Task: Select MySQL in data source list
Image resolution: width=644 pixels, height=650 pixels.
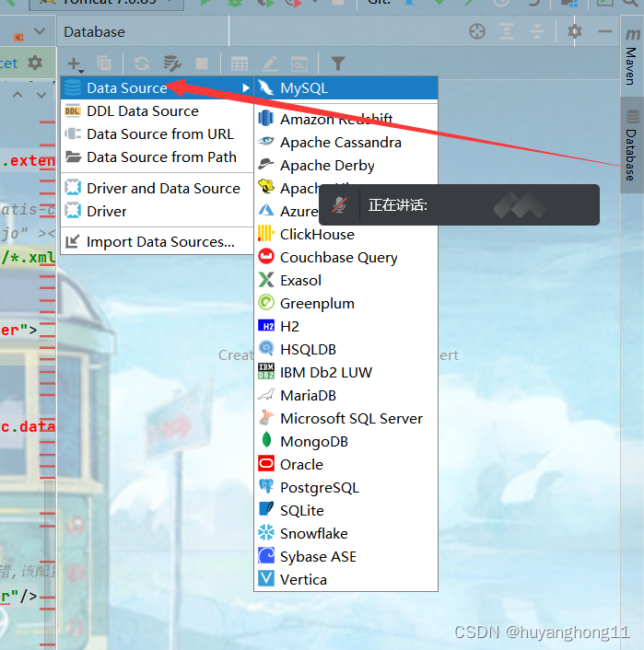Action: (x=346, y=87)
